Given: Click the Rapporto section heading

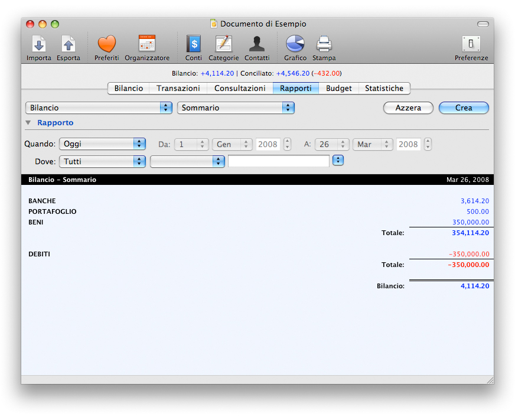Looking at the screenshot, I should pos(55,123).
